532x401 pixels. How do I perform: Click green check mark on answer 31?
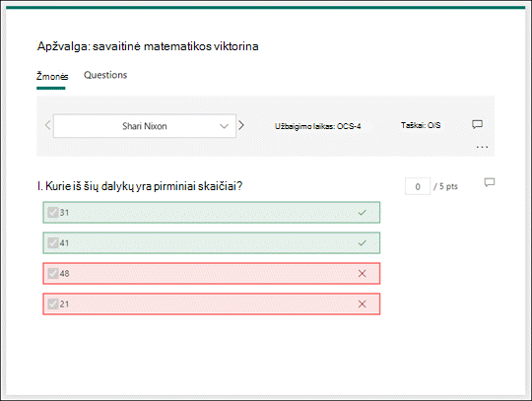pyautogui.click(x=362, y=213)
